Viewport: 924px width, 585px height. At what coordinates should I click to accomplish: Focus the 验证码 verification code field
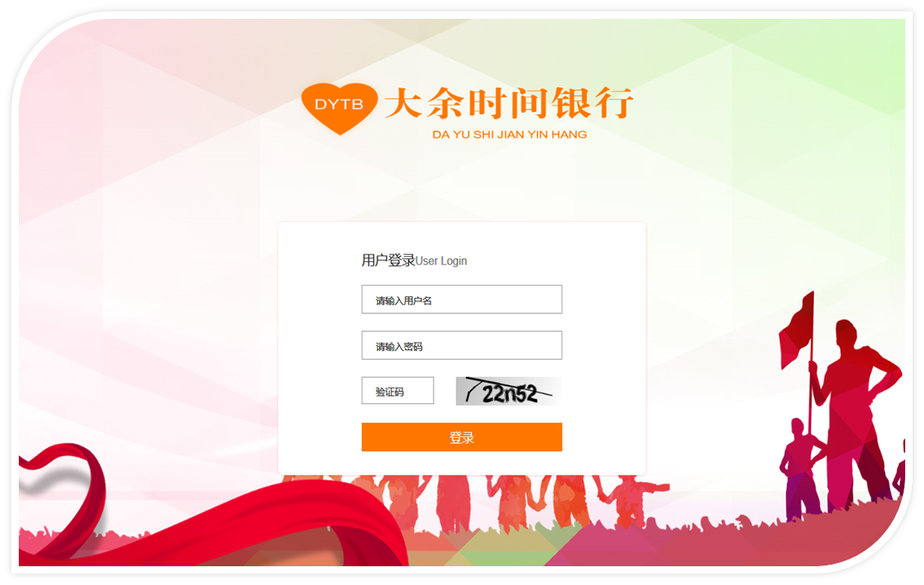click(x=398, y=391)
